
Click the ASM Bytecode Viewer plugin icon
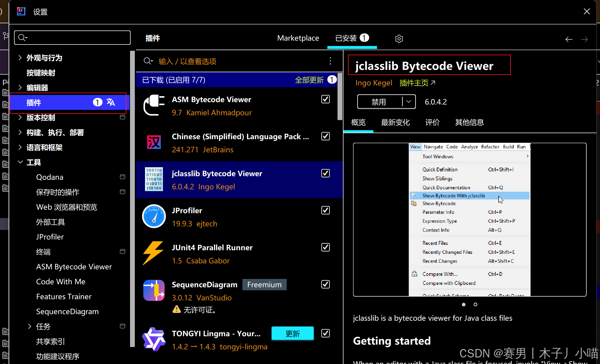pyautogui.click(x=154, y=105)
